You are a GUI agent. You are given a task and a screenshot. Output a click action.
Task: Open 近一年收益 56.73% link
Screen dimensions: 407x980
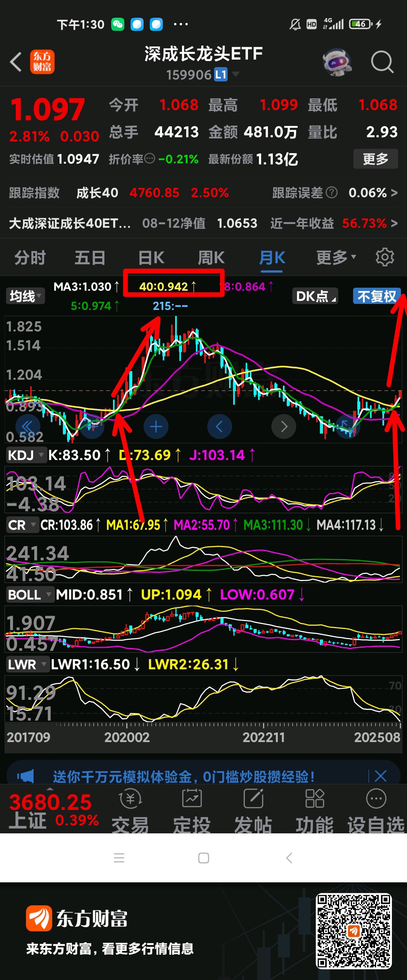click(334, 223)
